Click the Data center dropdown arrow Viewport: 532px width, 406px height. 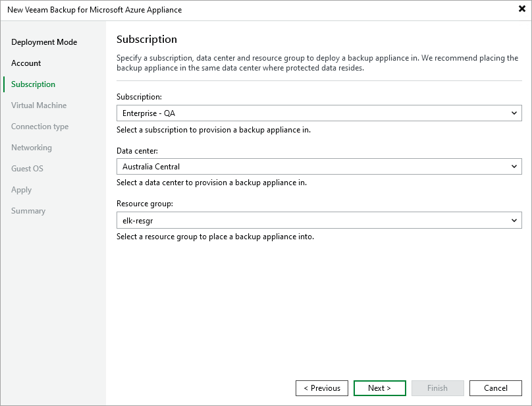(x=514, y=167)
